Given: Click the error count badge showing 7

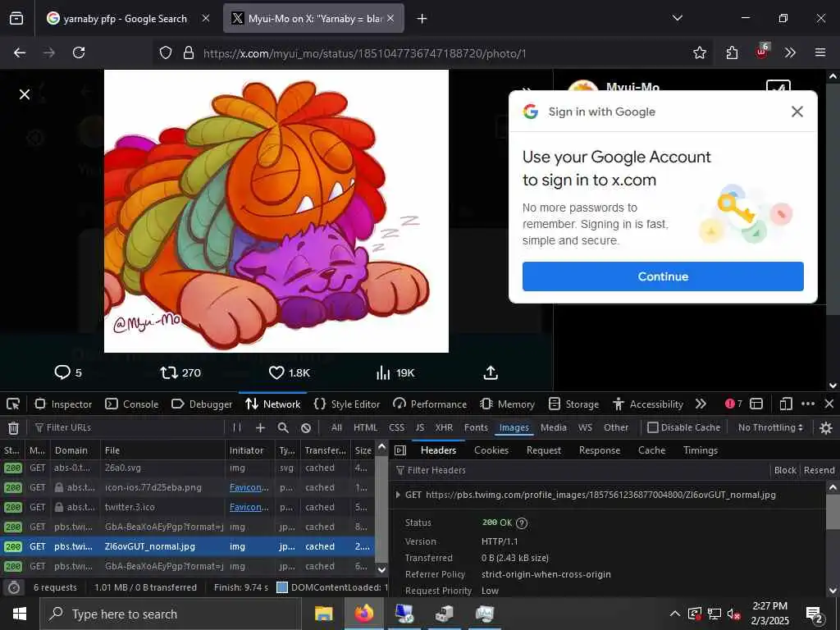Looking at the screenshot, I should point(733,404).
